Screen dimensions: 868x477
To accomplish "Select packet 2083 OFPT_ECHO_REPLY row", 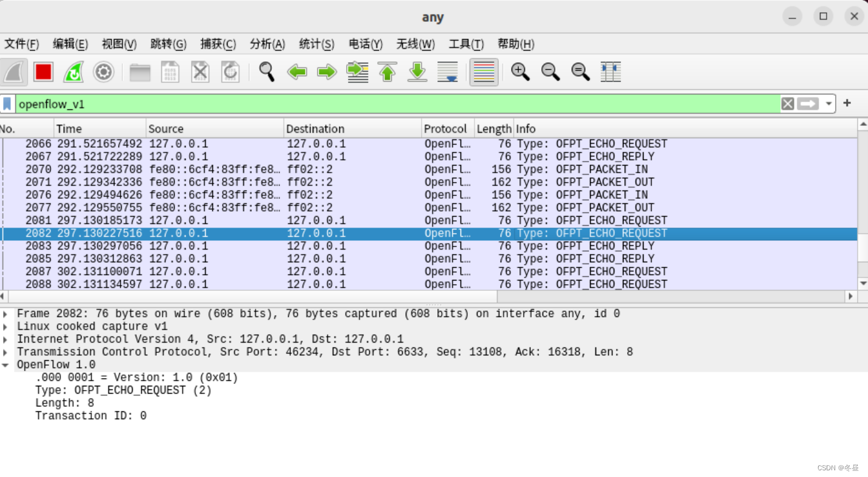I will 429,246.
